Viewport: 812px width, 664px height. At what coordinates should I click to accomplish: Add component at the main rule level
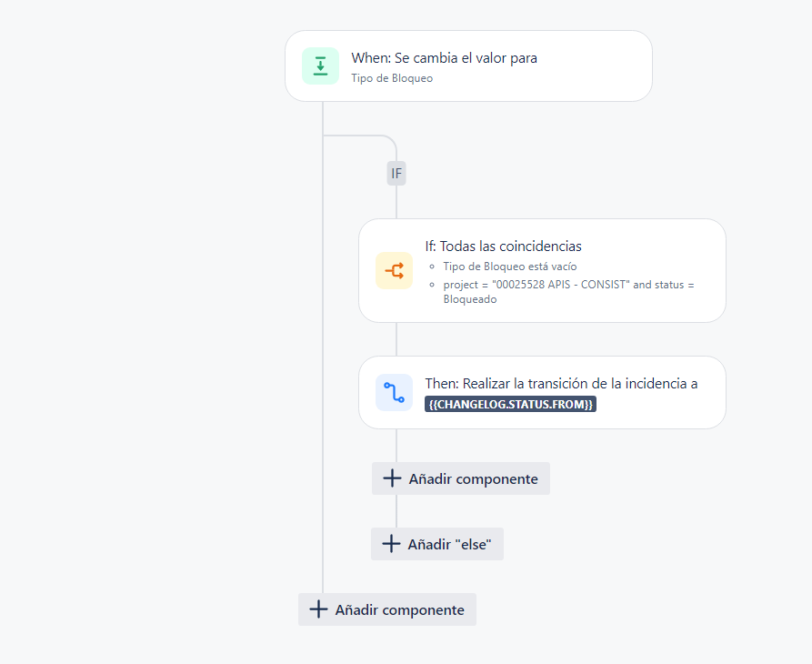click(x=387, y=609)
